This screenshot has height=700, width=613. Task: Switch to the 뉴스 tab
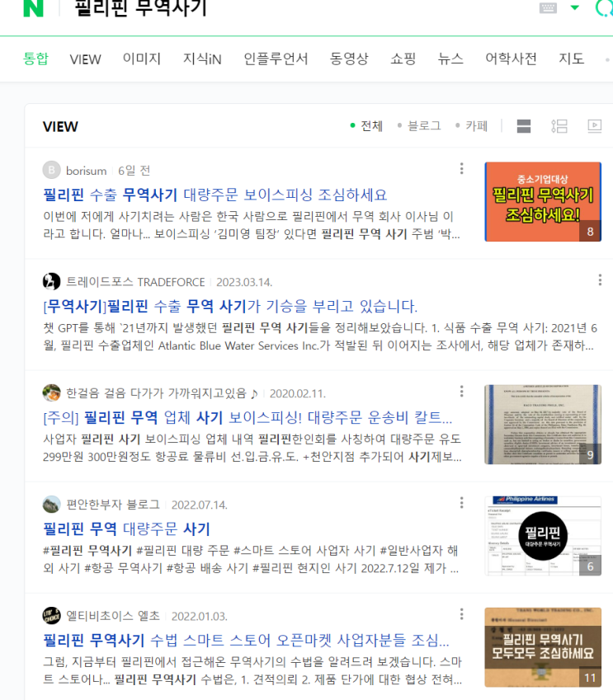pos(450,59)
